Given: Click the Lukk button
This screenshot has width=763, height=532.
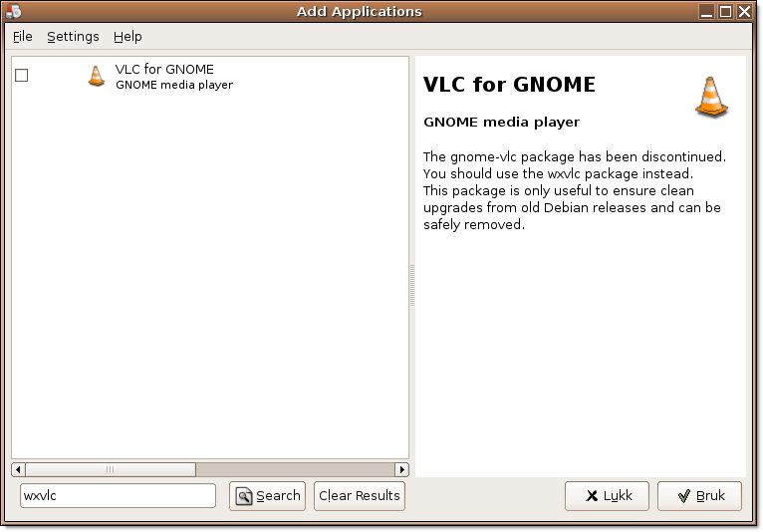Looking at the screenshot, I should pos(607,496).
